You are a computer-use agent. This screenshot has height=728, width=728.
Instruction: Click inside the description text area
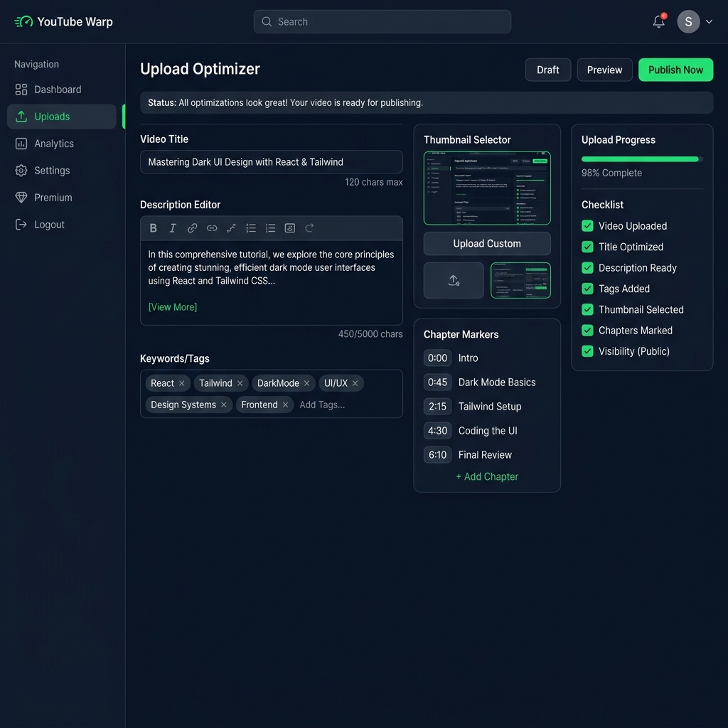271,282
